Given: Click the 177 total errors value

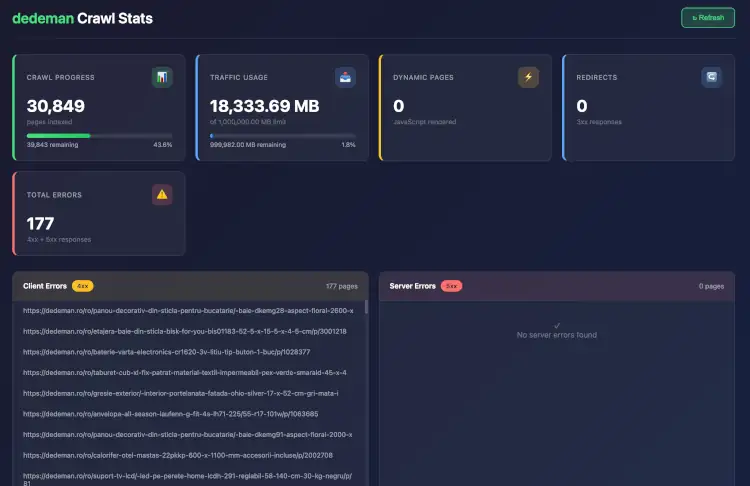Looking at the screenshot, I should coord(40,223).
